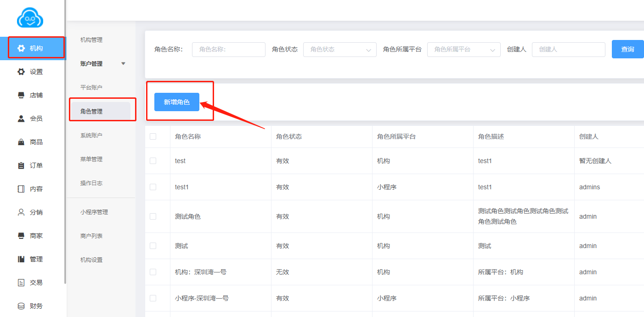644x317 pixels.
Task: Click the document icon beside 交易
Action: 21,283
